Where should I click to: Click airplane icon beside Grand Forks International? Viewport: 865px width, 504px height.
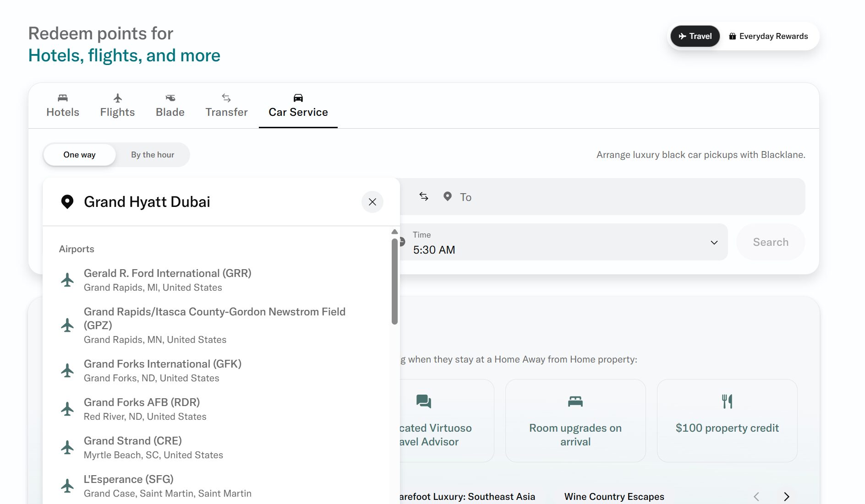pos(67,370)
